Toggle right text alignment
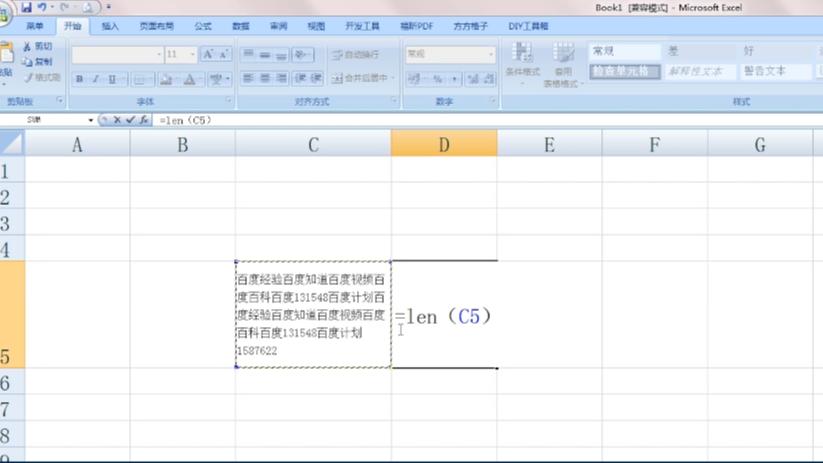The width and height of the screenshot is (823, 463). point(282,78)
